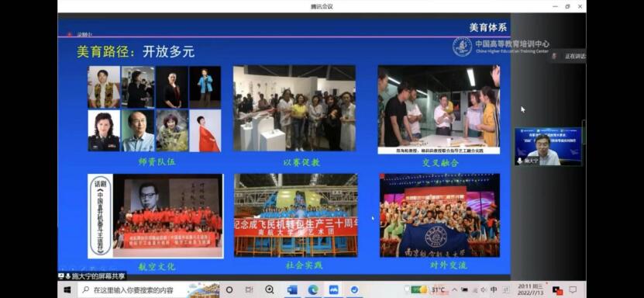Open the blue checkmark app in taskbar
This screenshot has height=298, width=644.
354,289
